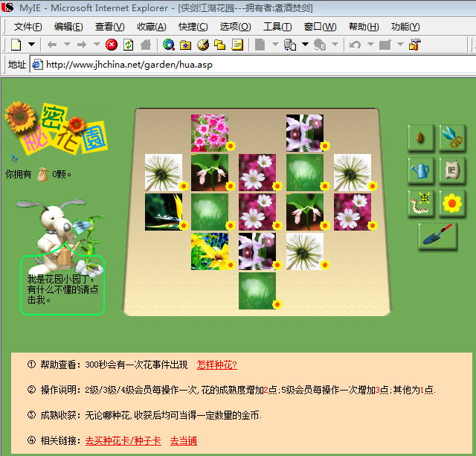Open the 文件(F) menu

tap(28, 27)
